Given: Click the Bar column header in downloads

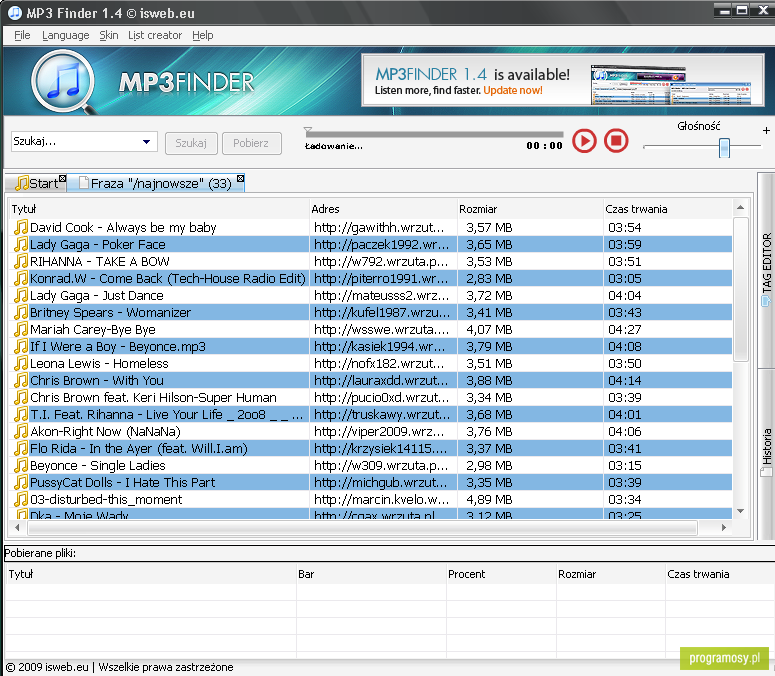Looking at the screenshot, I should (x=371, y=574).
